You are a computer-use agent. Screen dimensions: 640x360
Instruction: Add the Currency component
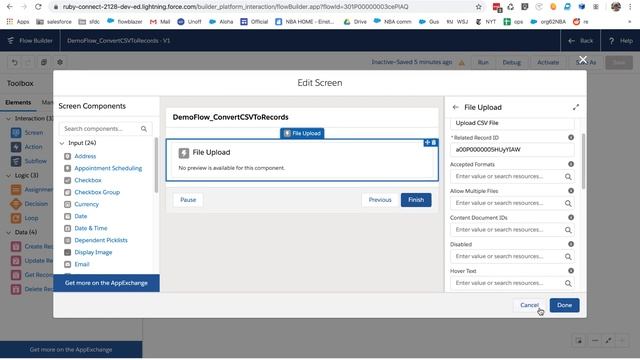point(87,204)
